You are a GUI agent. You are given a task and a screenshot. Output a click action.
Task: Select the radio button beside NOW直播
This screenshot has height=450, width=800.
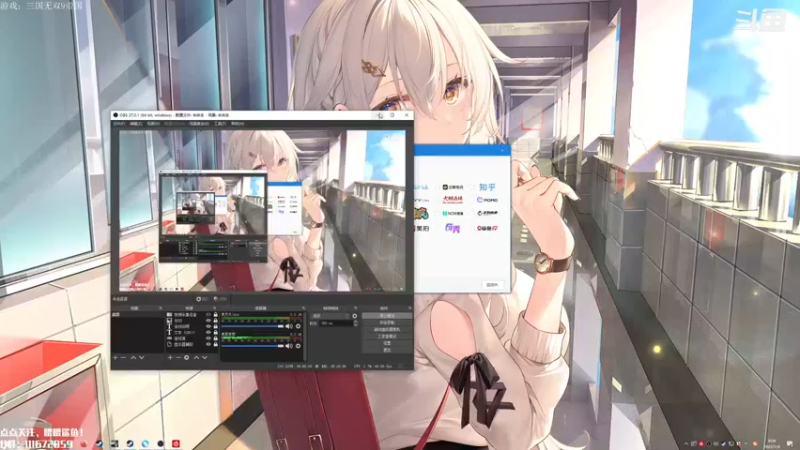pos(438,213)
